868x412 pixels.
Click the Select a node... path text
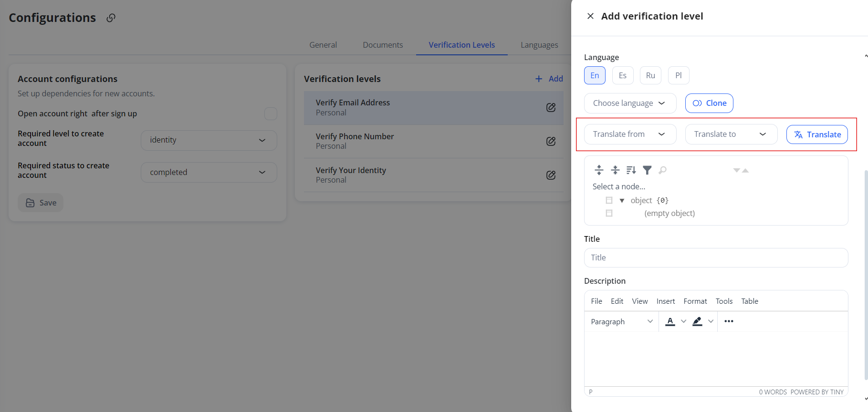click(619, 186)
